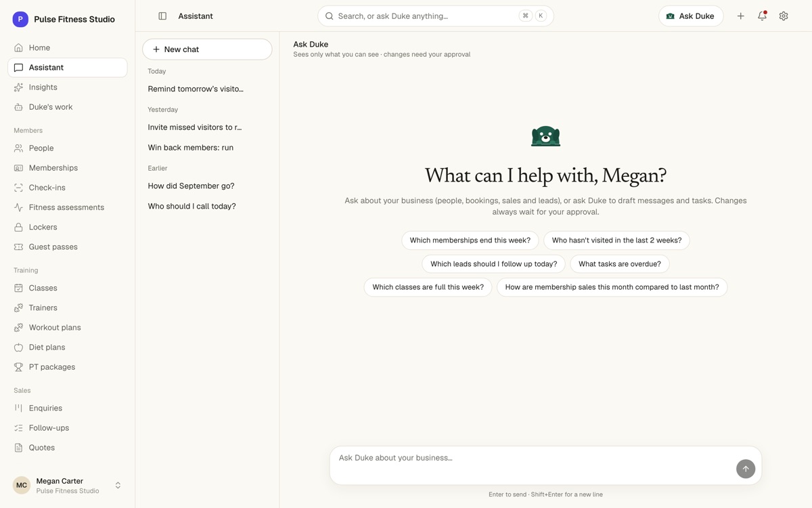Click the Quotes document icon
Image resolution: width=812 pixels, height=508 pixels.
click(x=18, y=448)
